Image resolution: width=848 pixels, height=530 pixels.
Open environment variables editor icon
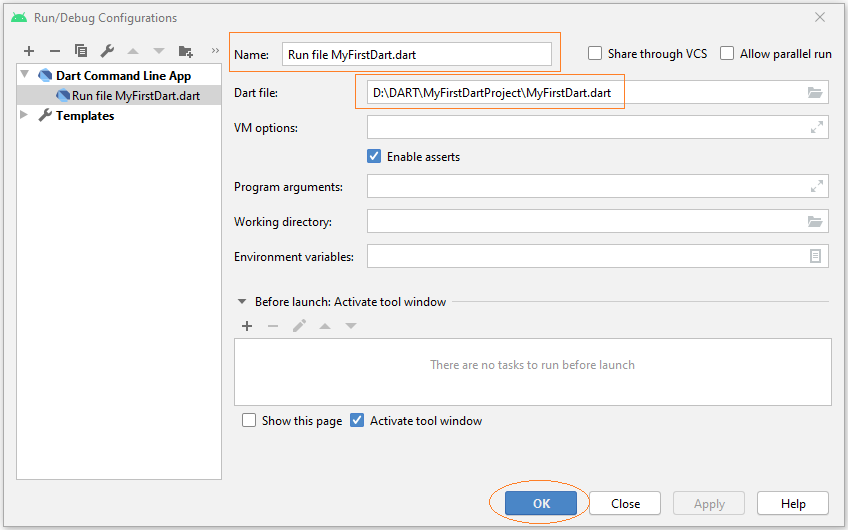815,256
